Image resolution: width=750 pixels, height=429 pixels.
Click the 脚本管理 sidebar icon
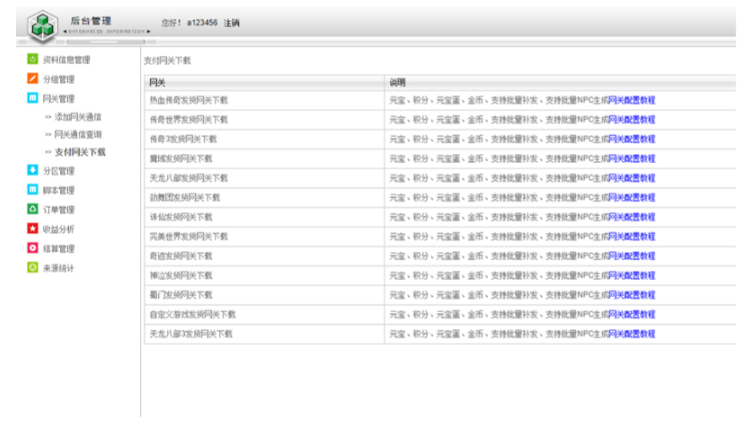pyautogui.click(x=33, y=190)
